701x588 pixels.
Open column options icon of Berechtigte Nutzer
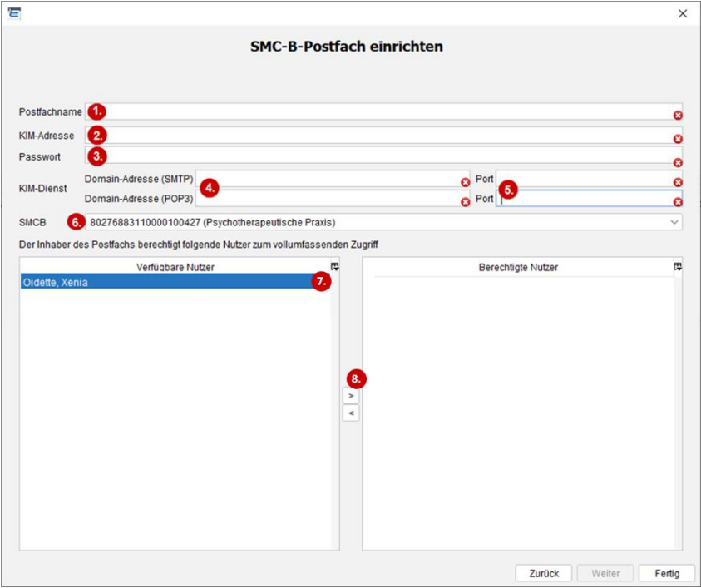[x=678, y=266]
